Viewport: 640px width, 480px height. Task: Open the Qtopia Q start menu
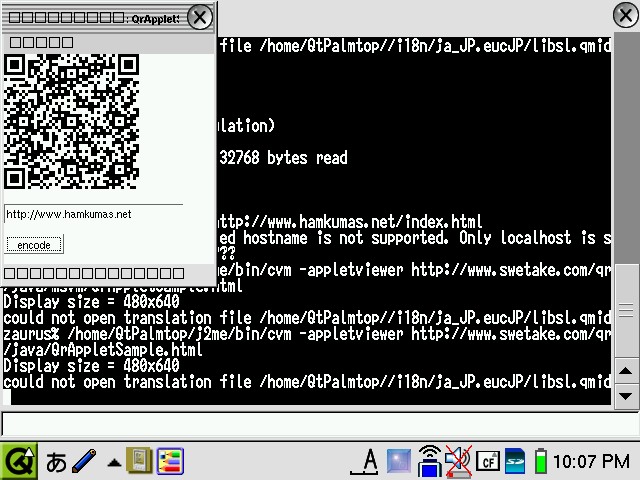(x=19, y=461)
